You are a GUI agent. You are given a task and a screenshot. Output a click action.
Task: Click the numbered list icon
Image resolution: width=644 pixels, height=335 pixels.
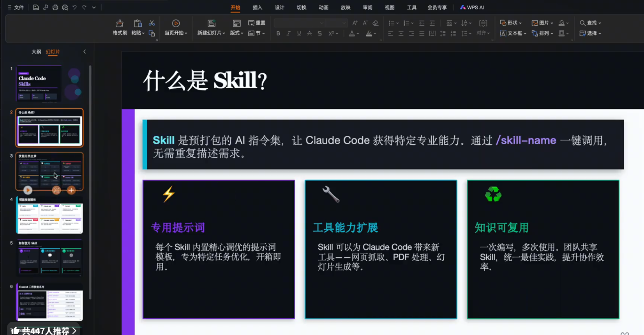click(x=406, y=23)
